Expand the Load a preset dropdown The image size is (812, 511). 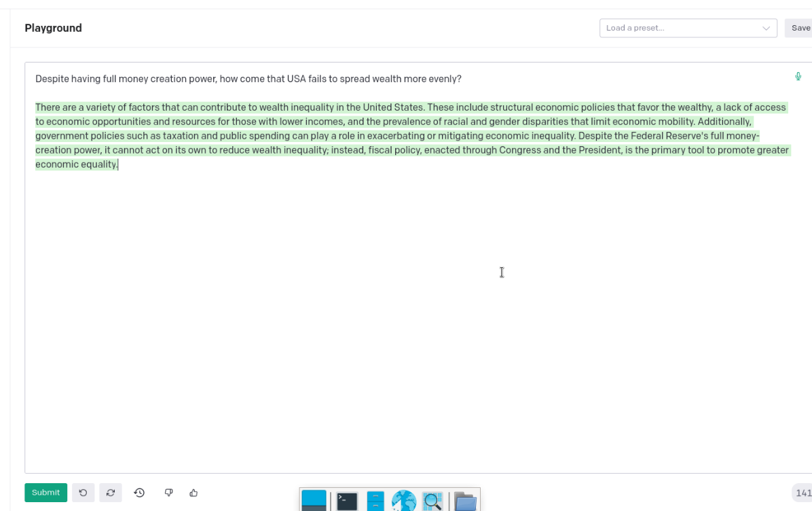pos(688,28)
